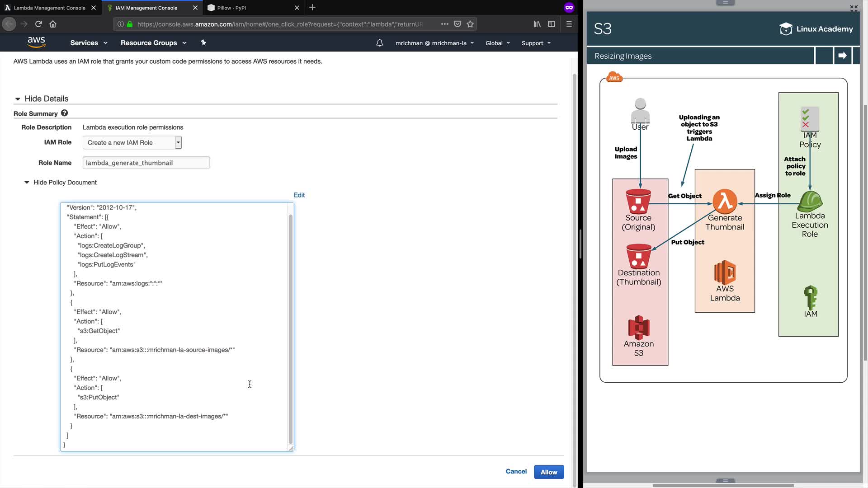Click the next slide arrow in Resizing Images

[x=842, y=56]
